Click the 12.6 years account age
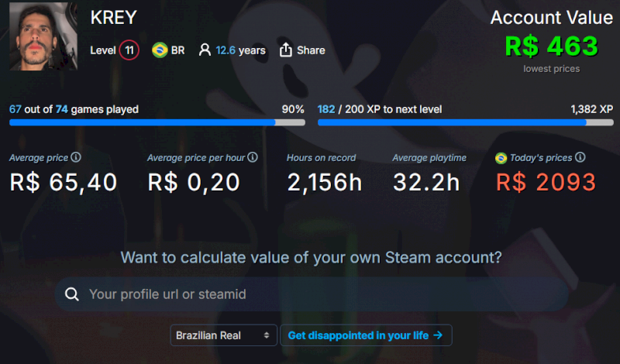 [x=240, y=50]
